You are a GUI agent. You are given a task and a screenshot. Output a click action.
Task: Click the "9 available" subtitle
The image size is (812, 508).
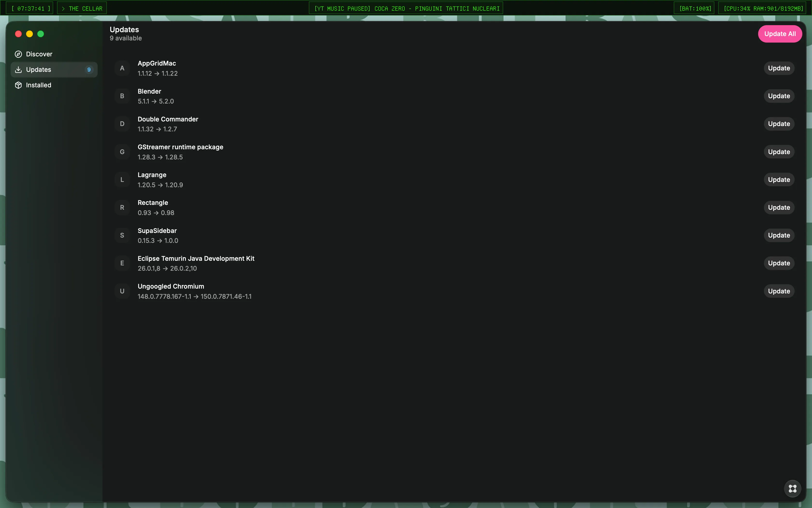[126, 38]
